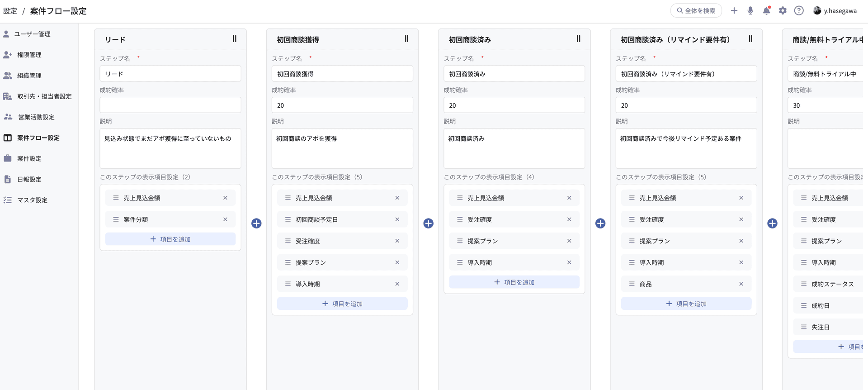868x390 pixels.
Task: Click drag handle of 初回商談済み column header
Action: click(578, 39)
